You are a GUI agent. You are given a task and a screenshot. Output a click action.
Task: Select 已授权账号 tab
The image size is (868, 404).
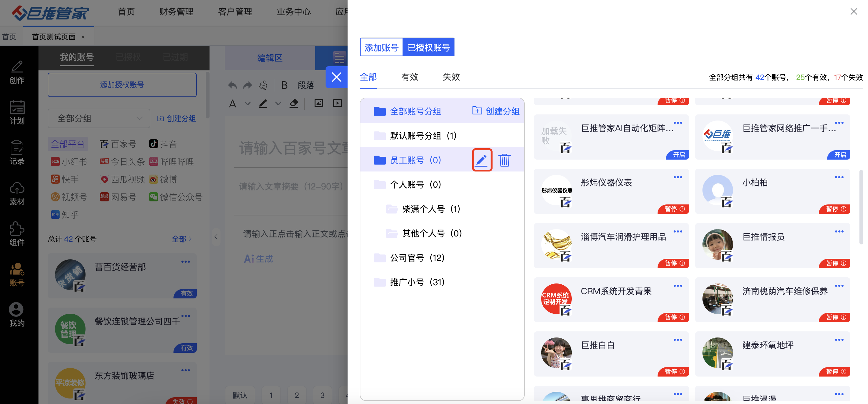pyautogui.click(x=429, y=48)
